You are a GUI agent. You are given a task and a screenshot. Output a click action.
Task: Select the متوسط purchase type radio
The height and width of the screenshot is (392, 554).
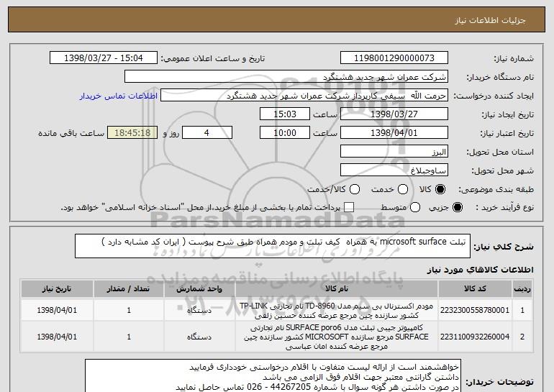(415, 207)
